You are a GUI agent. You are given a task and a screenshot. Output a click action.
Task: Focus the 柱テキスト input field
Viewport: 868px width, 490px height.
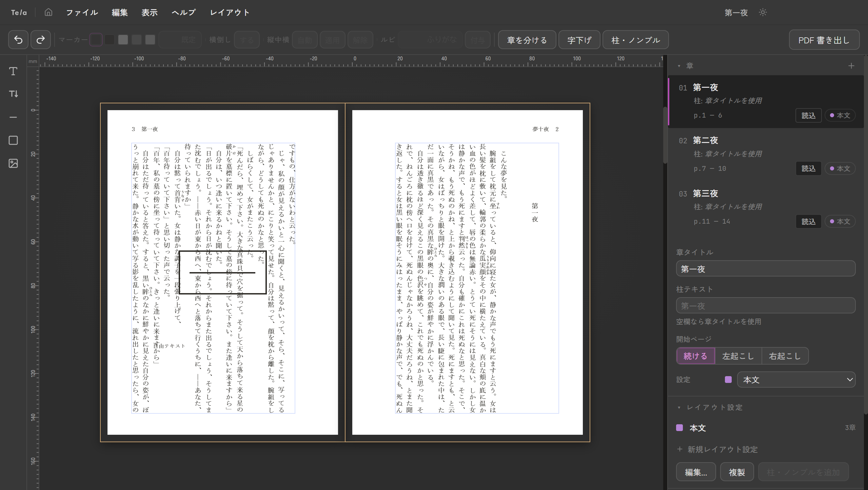766,306
